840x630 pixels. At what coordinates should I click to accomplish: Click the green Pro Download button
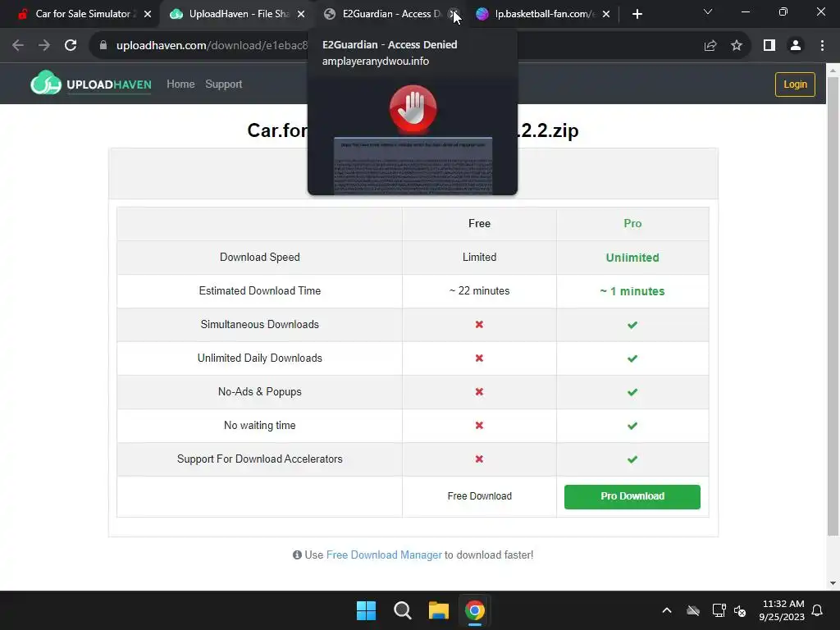pos(632,496)
